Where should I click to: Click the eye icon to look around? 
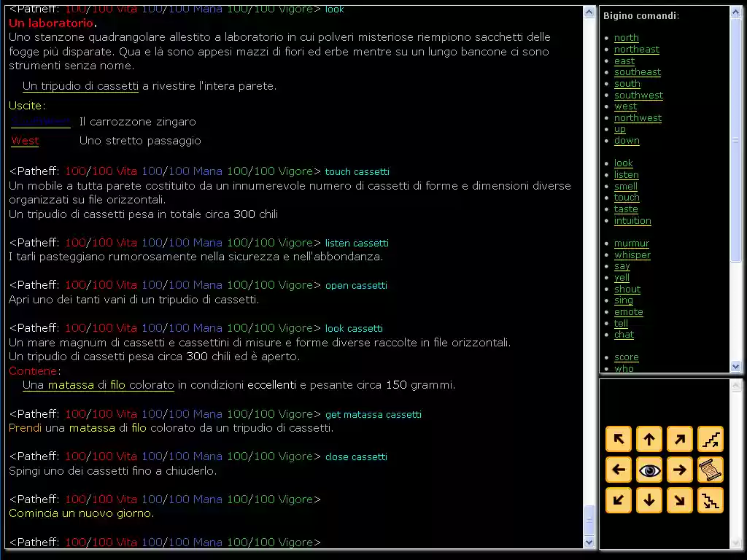click(x=649, y=470)
